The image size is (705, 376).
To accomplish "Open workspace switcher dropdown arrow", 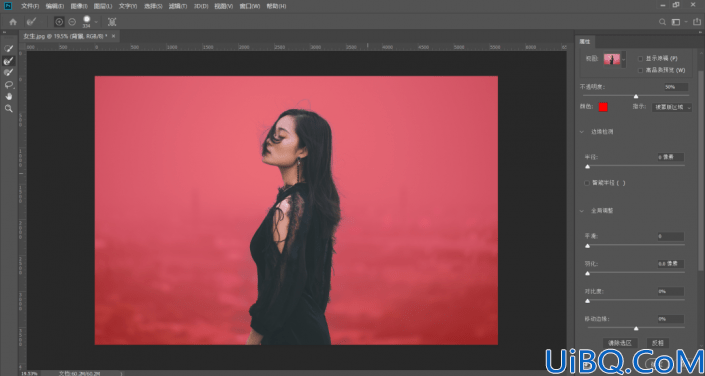I will click(686, 22).
